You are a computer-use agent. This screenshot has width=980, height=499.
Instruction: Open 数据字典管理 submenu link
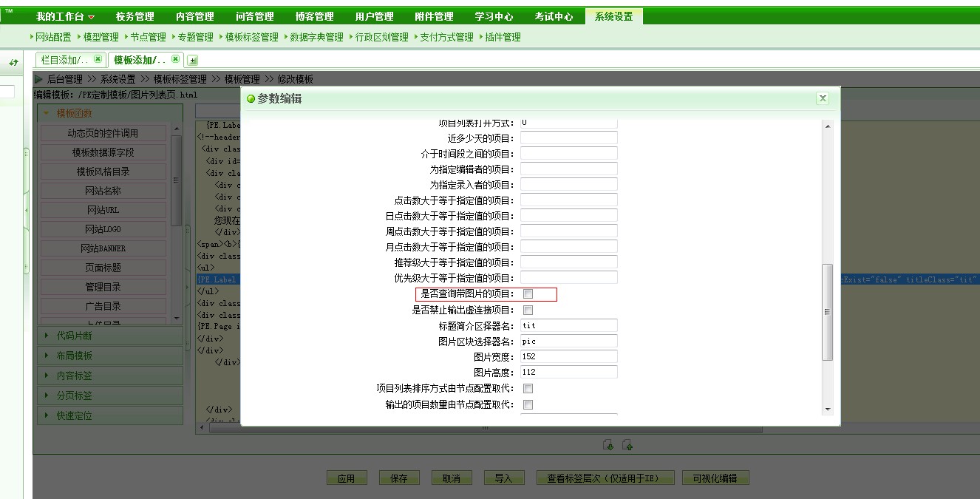point(316,37)
